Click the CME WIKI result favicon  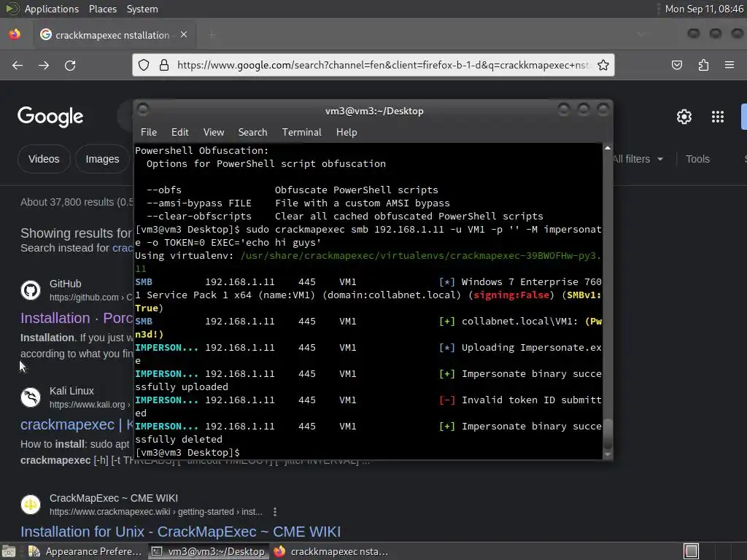31,505
